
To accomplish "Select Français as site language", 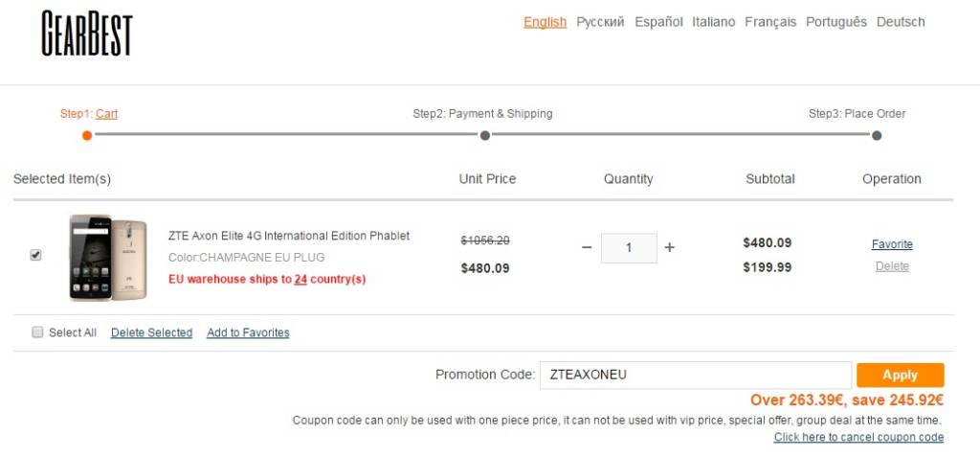I will click(770, 22).
